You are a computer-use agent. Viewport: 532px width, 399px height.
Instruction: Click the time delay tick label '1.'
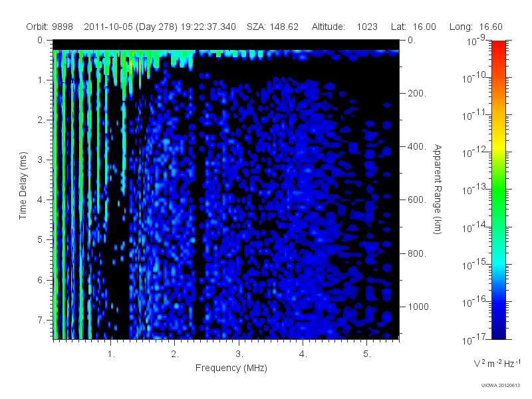[41, 80]
